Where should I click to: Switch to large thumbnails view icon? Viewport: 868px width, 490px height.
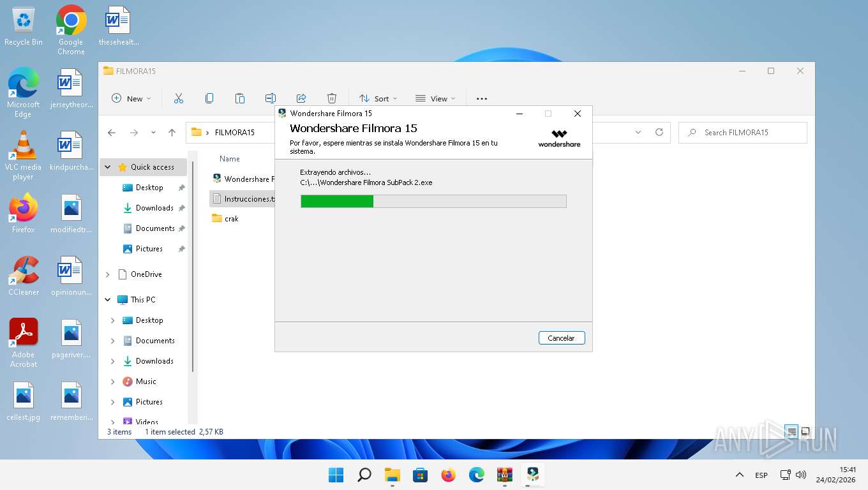click(805, 432)
